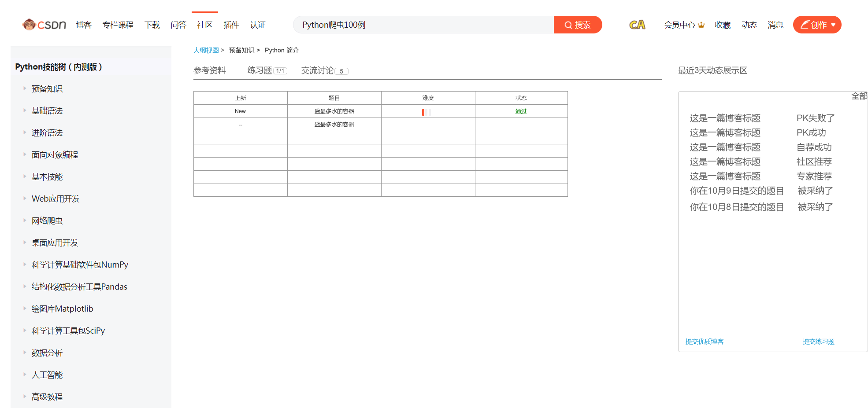Open the 插件 nav item
The height and width of the screenshot is (408, 868).
point(231,25)
